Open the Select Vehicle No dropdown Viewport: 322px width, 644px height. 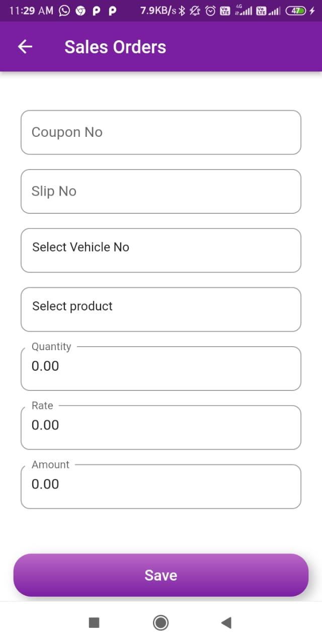click(x=161, y=250)
